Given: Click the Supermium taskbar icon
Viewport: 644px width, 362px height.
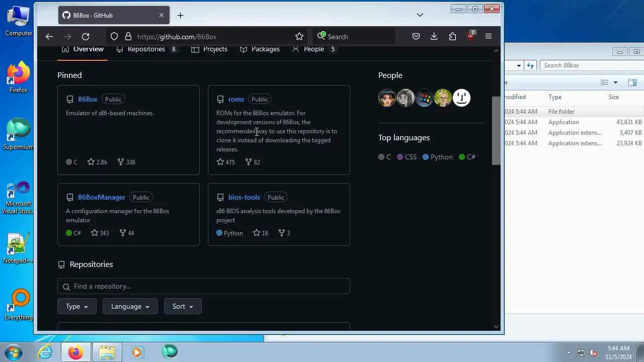Looking at the screenshot, I should [x=169, y=352].
